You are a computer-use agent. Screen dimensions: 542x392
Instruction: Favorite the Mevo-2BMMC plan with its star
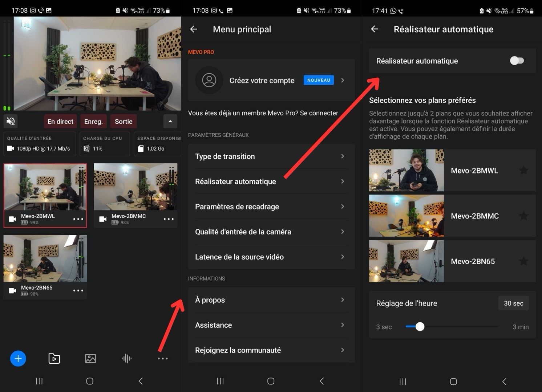[x=523, y=216]
